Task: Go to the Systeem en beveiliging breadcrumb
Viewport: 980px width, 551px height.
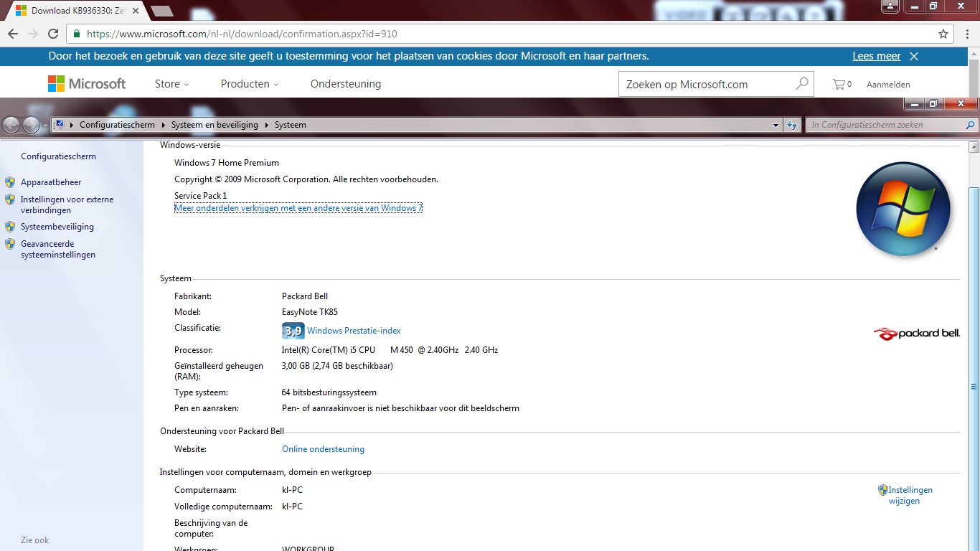Action: pos(215,125)
